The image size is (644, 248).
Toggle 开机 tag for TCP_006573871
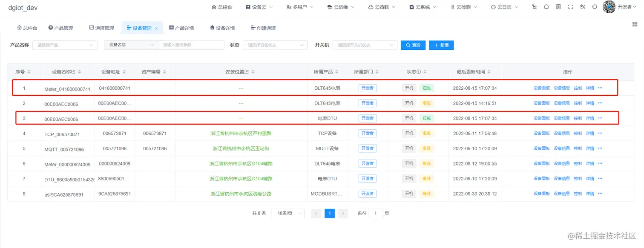click(x=409, y=133)
